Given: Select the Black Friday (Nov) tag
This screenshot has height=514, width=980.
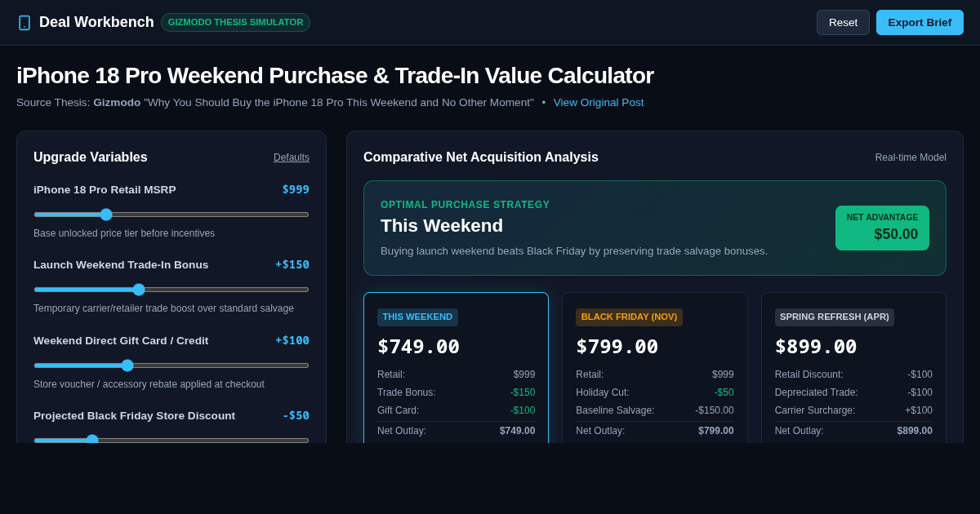Looking at the screenshot, I should (629, 317).
